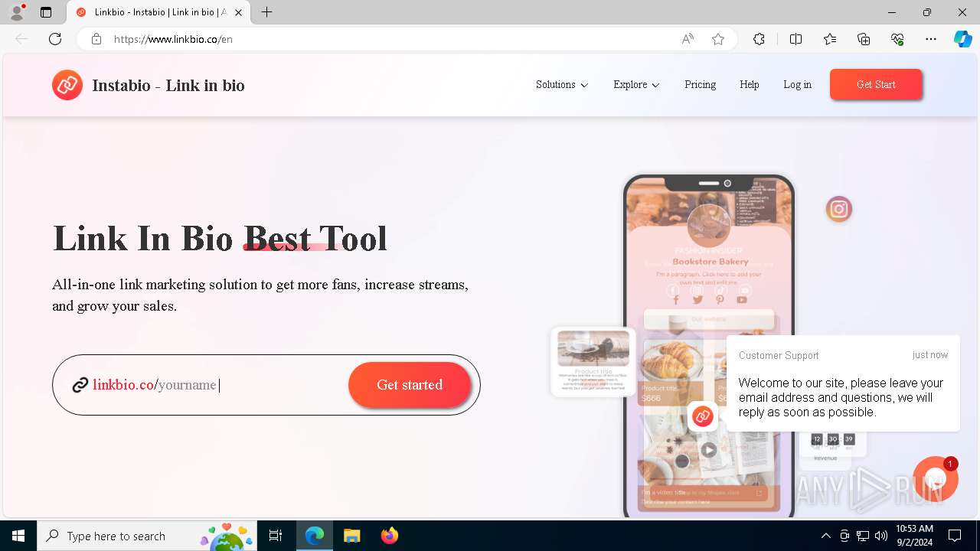Open the Windows Start menu

[18, 536]
